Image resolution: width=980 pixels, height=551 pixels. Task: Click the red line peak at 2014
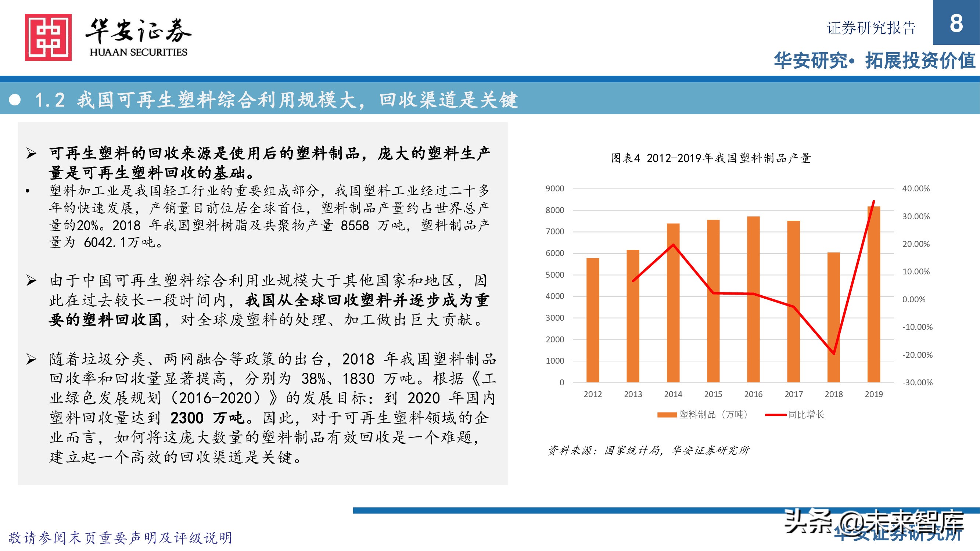coord(673,245)
